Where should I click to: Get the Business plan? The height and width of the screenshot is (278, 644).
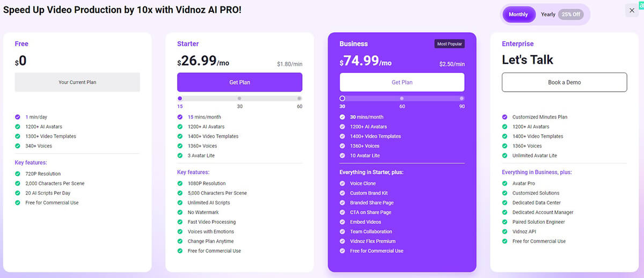click(402, 82)
